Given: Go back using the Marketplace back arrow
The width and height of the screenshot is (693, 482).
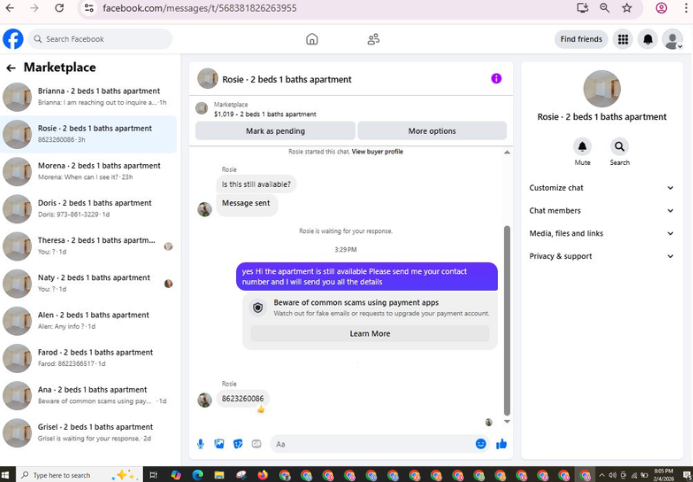Looking at the screenshot, I should click(11, 68).
